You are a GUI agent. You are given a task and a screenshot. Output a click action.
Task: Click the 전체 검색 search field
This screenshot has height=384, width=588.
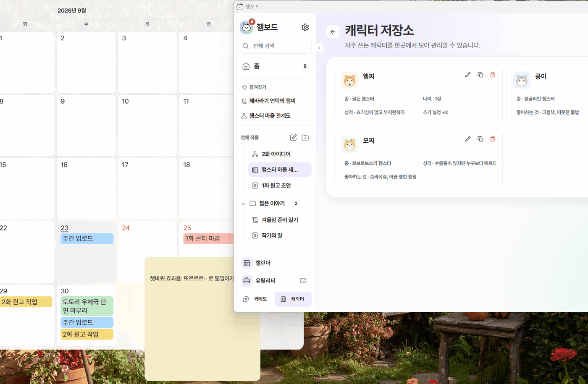(275, 46)
